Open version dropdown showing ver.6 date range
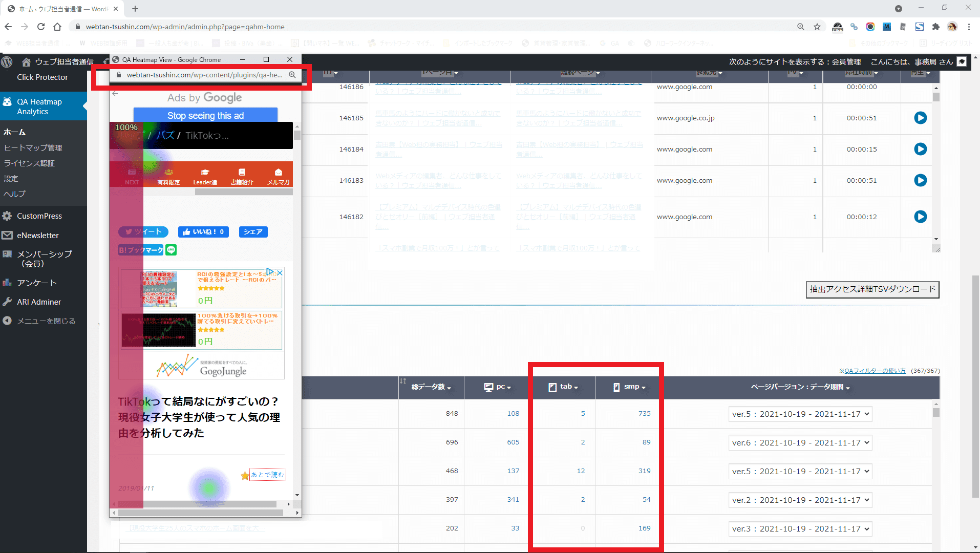The image size is (980, 553). pyautogui.click(x=800, y=443)
